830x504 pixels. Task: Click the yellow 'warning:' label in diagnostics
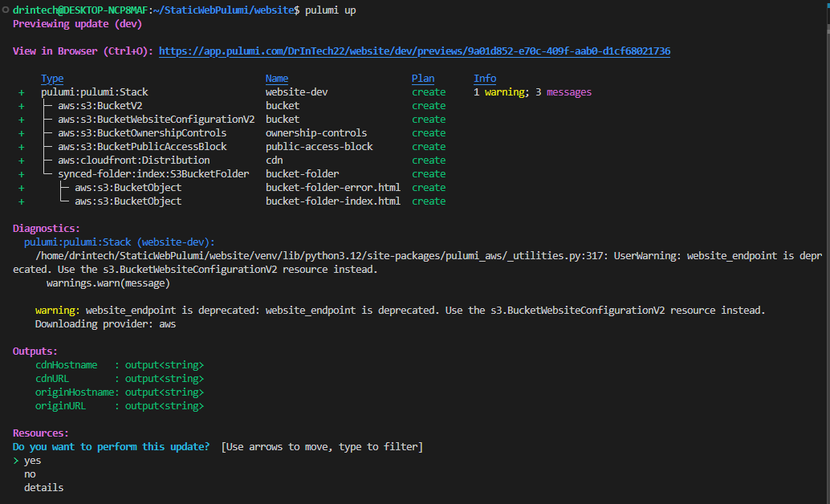click(x=58, y=311)
